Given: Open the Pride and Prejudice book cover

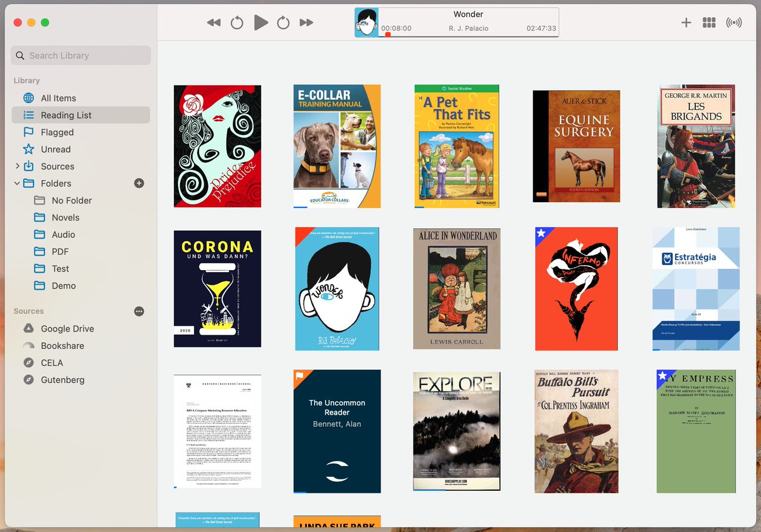Looking at the screenshot, I should [218, 146].
